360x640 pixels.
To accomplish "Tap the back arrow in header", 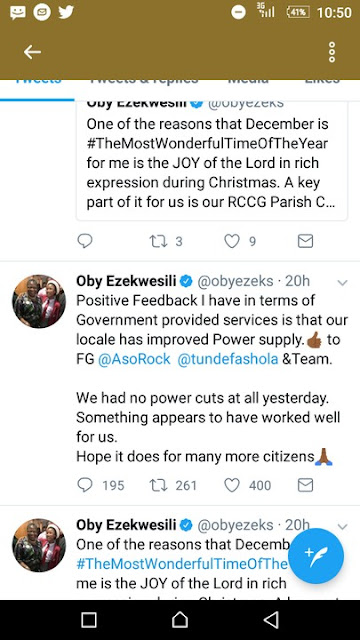I will (32, 52).
